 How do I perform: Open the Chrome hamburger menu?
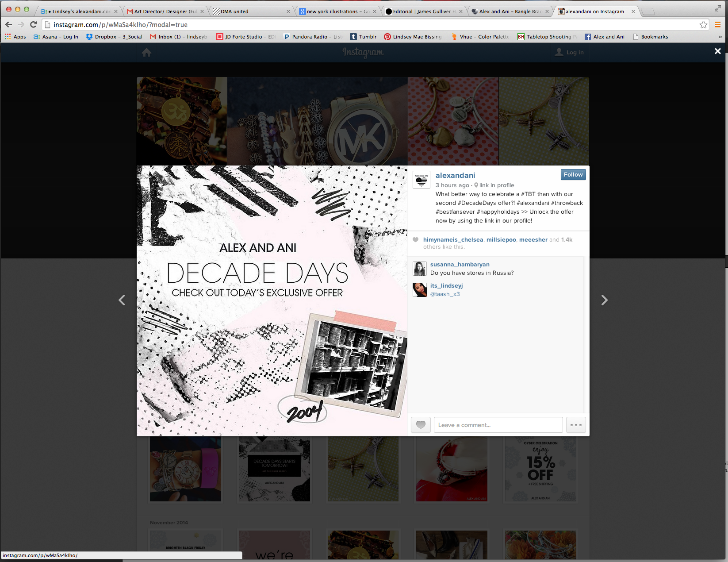717,25
